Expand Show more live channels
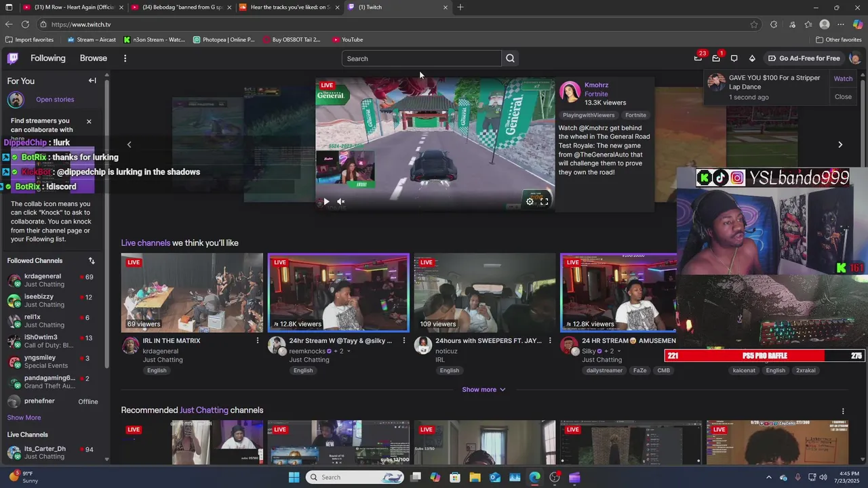 click(x=484, y=390)
